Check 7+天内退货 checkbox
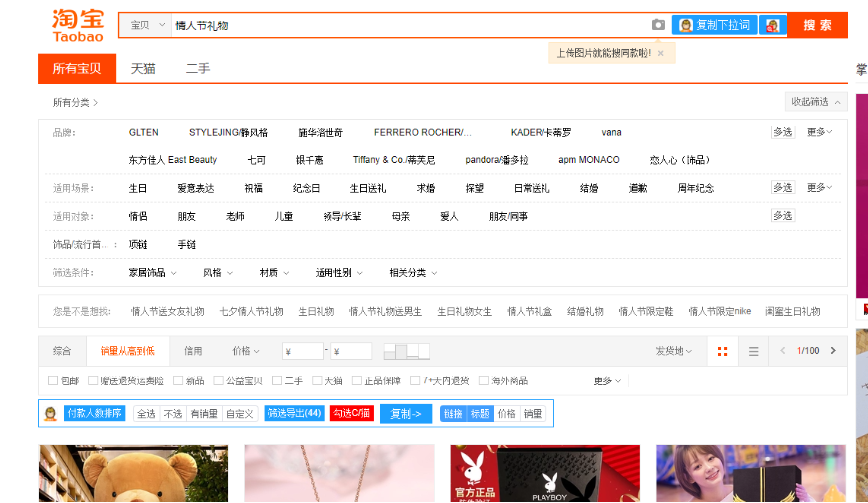The image size is (868, 503). click(x=415, y=380)
